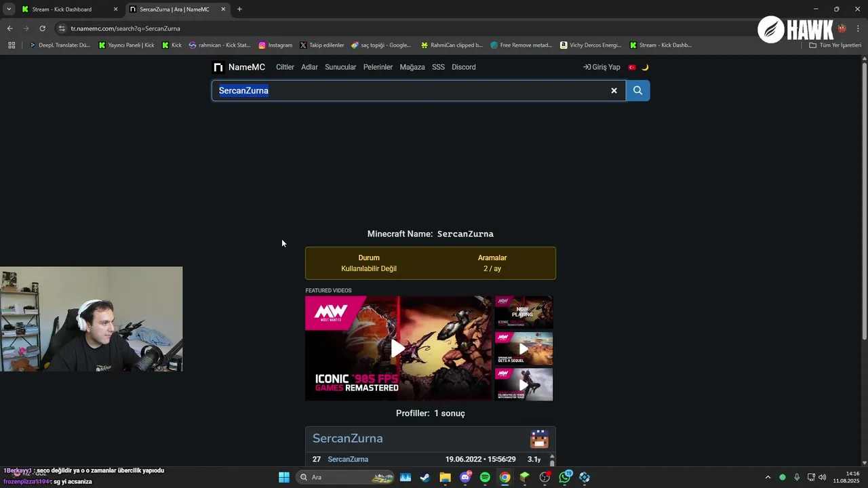Toggle dark mode moon icon
This screenshot has width=868, height=488.
click(x=645, y=67)
